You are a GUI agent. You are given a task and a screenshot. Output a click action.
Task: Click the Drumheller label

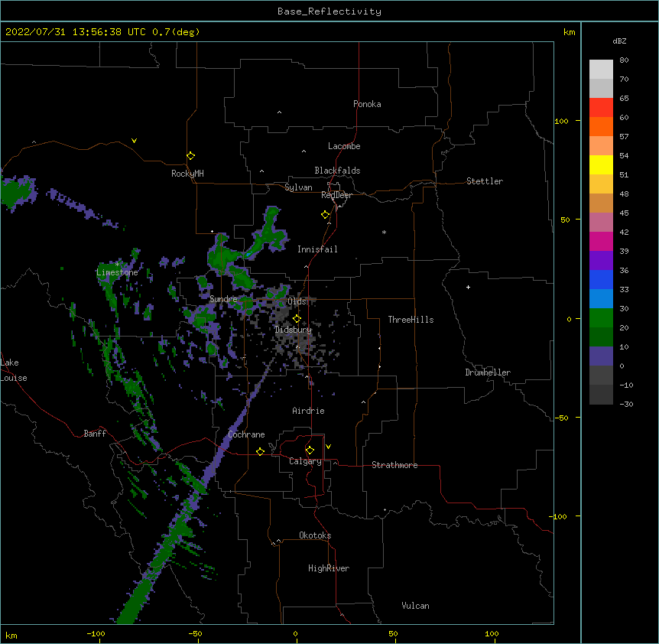(x=488, y=372)
